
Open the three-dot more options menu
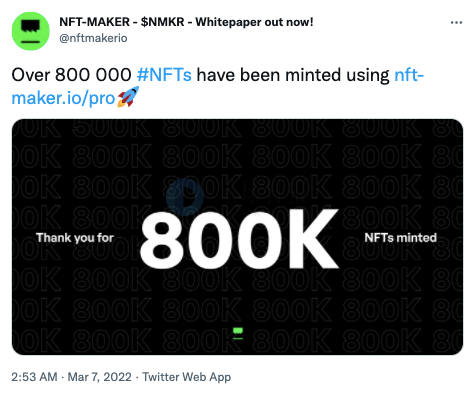point(456,22)
